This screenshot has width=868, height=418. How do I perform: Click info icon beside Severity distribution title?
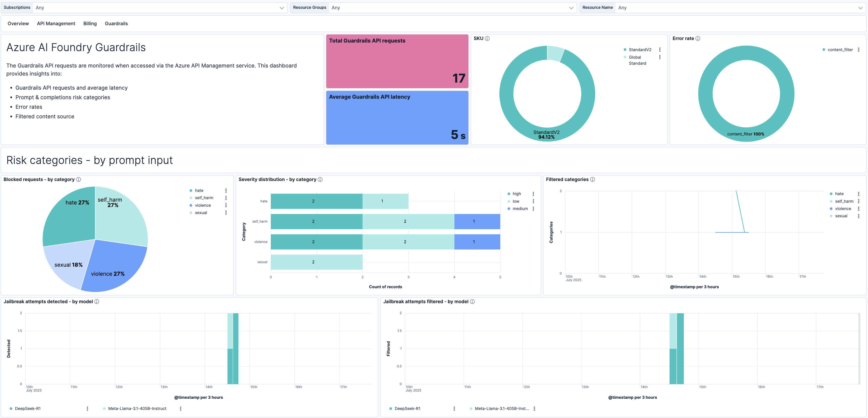(x=320, y=180)
